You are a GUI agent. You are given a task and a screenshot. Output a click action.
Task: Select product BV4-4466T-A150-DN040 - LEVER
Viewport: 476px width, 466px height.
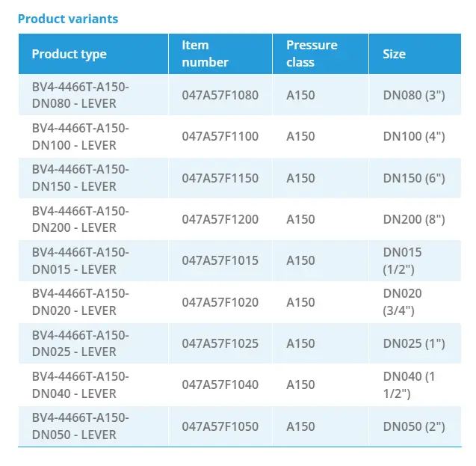pos(80,384)
